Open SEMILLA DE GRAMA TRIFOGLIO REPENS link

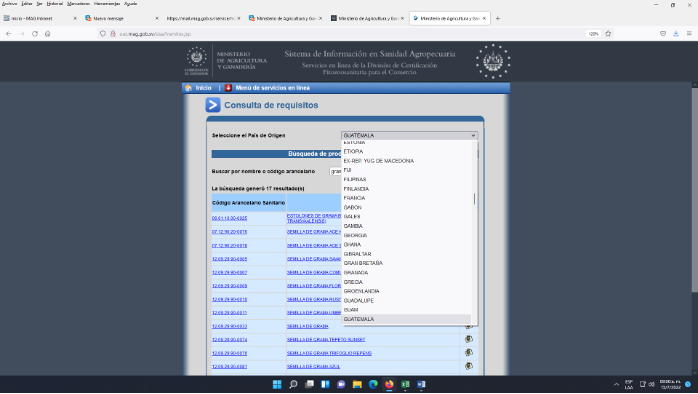tap(329, 353)
